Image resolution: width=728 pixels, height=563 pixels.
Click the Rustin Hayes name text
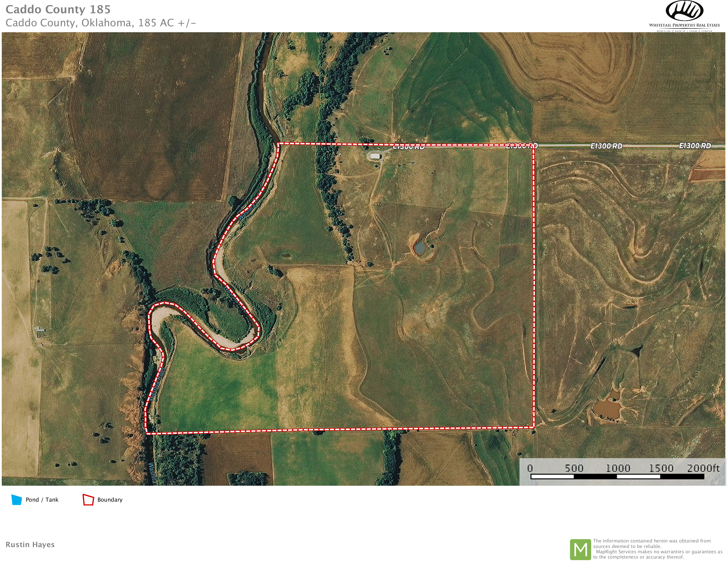pyautogui.click(x=30, y=544)
